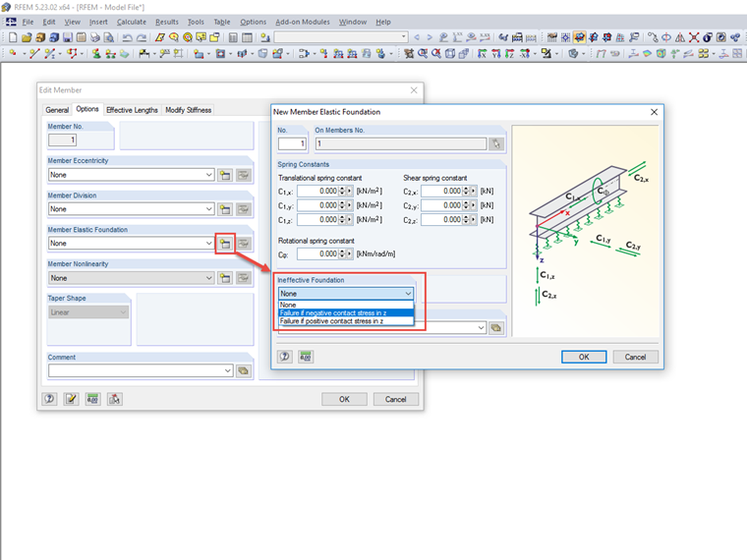Click the yellow target icon in top toolbar
The image size is (747, 560).
[x=188, y=37]
